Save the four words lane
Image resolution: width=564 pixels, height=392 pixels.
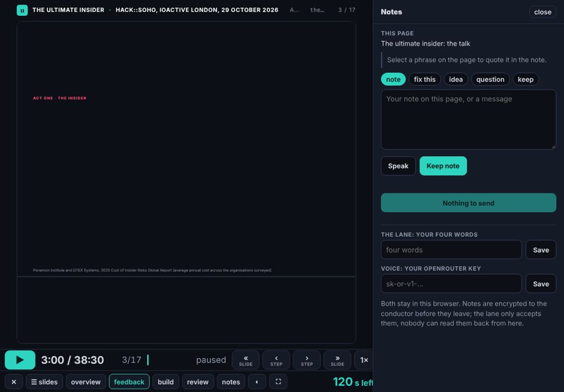541,250
